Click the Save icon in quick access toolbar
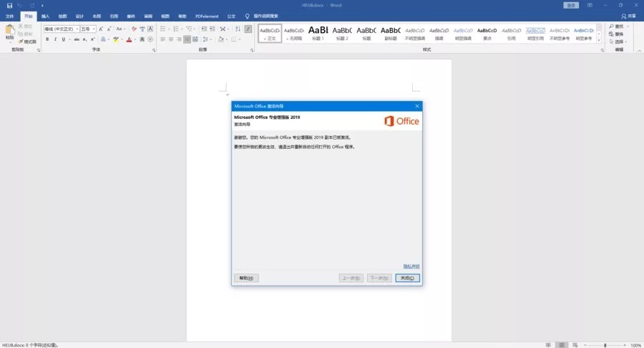Image resolution: width=644 pixels, height=348 pixels. pos(9,5)
